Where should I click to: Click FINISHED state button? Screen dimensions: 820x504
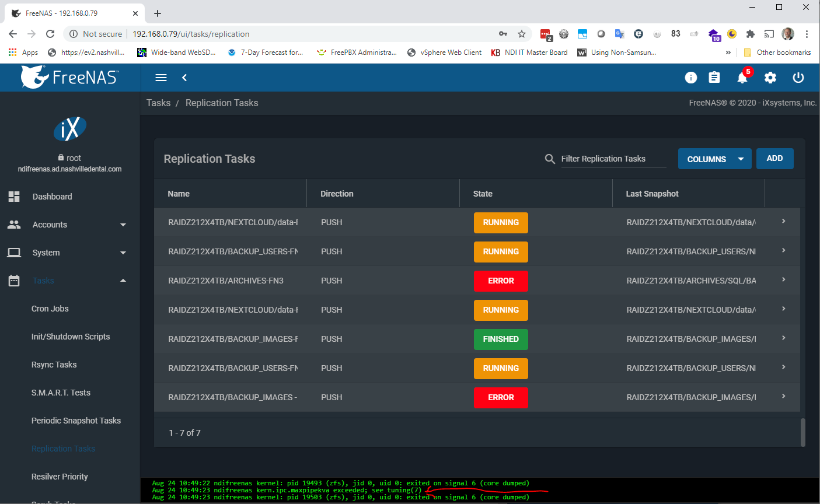pos(501,339)
